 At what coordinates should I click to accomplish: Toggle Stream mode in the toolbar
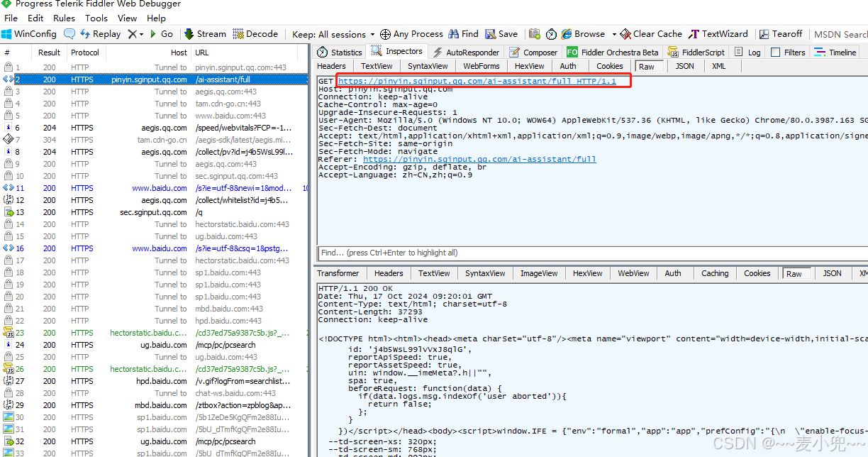tap(205, 33)
